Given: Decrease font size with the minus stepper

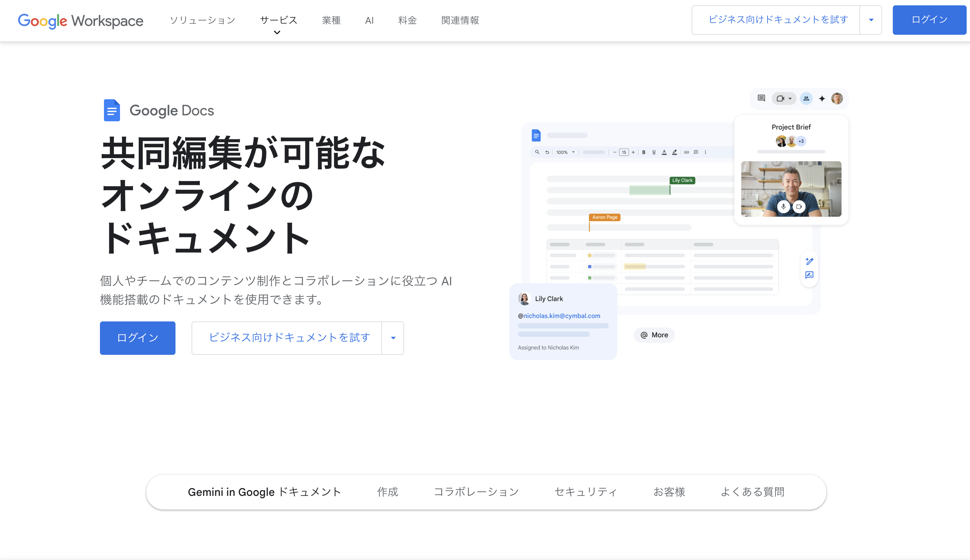Looking at the screenshot, I should click(x=614, y=152).
